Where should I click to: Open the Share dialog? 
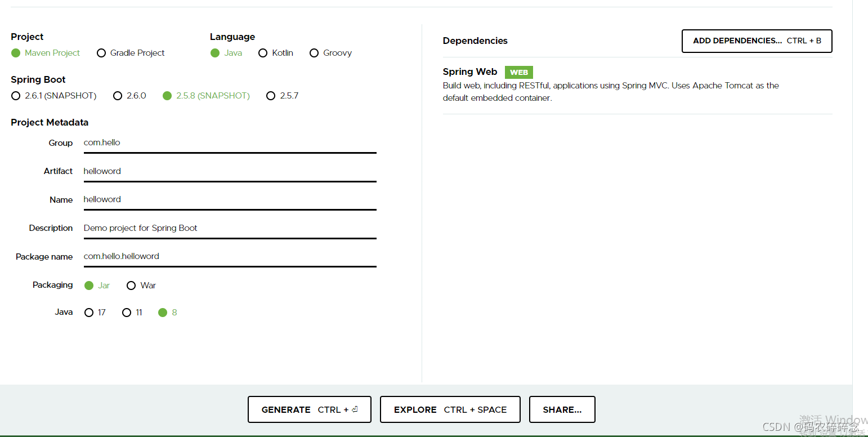(x=562, y=409)
